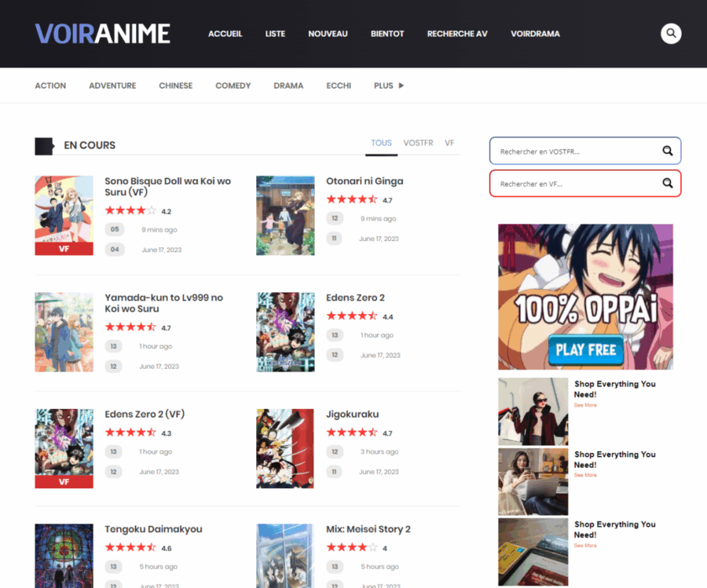
Task: Open episode 11 of Otonari ni Ginga
Action: 334,239
